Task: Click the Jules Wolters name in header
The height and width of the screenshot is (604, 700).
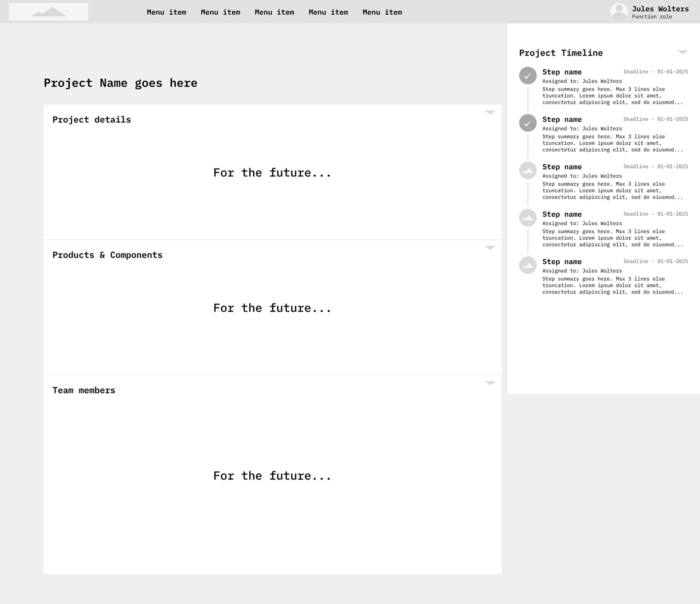Action: pos(660,9)
